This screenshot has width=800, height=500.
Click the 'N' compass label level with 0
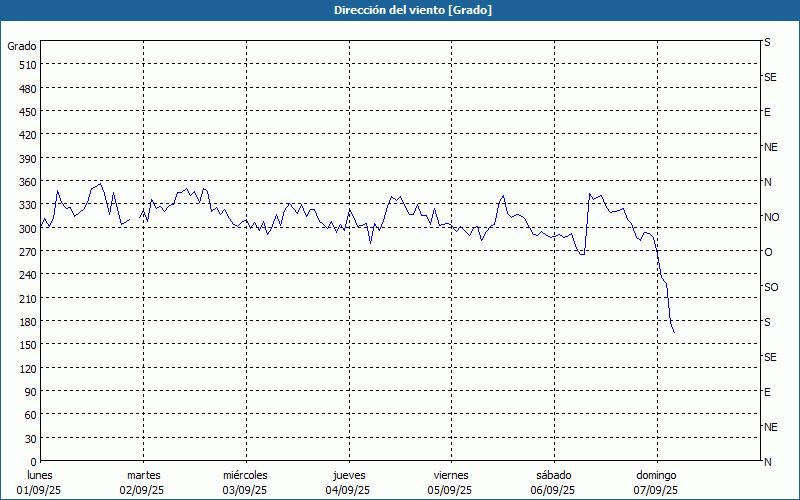[x=767, y=462]
